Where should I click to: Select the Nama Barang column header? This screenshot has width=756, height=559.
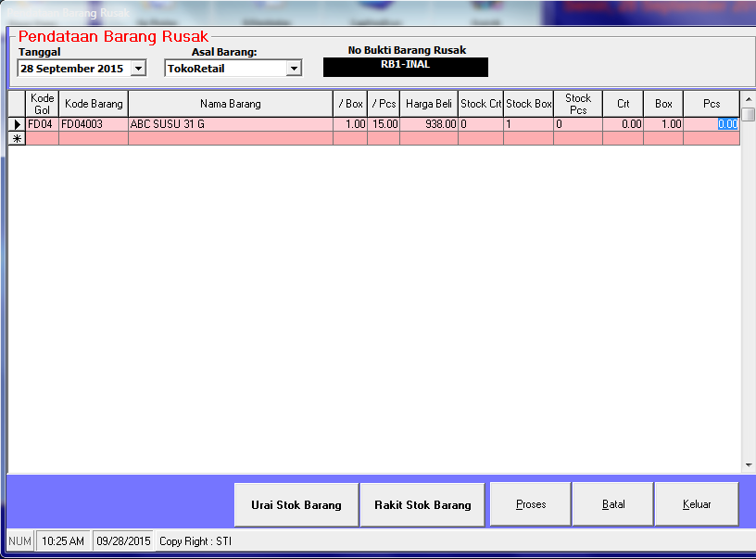[x=232, y=103]
